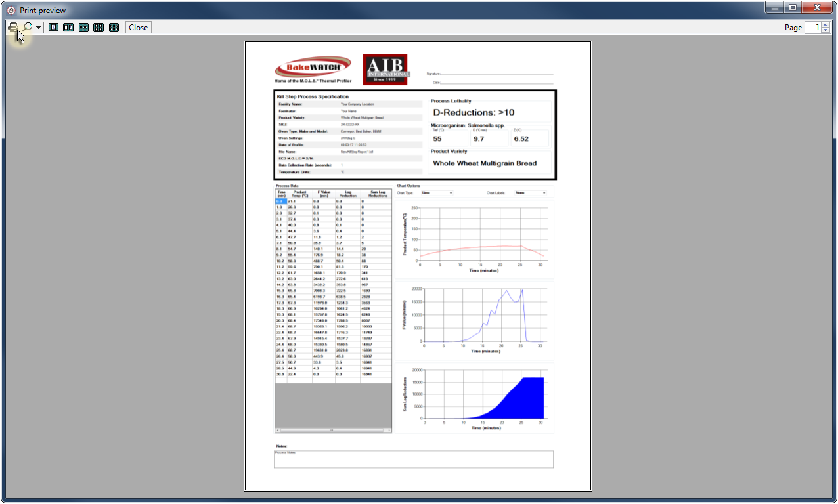
Task: Click the Process Notes text box
Action: pyautogui.click(x=414, y=459)
